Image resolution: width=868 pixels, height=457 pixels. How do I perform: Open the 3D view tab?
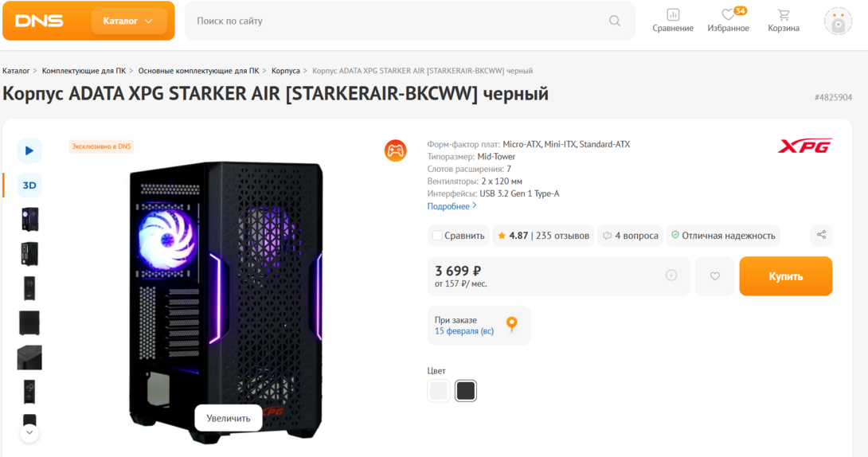click(29, 186)
